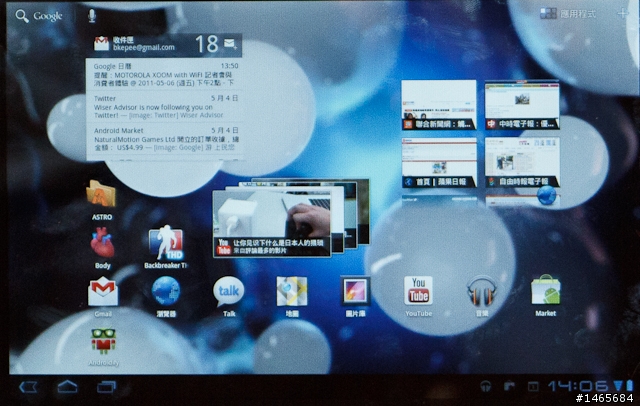
Task: Open the Android Market order email
Action: (x=166, y=139)
